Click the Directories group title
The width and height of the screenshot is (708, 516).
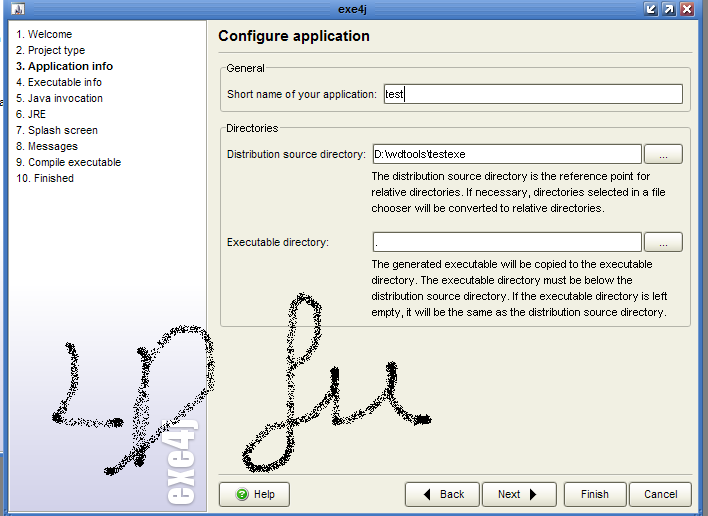[x=252, y=128]
